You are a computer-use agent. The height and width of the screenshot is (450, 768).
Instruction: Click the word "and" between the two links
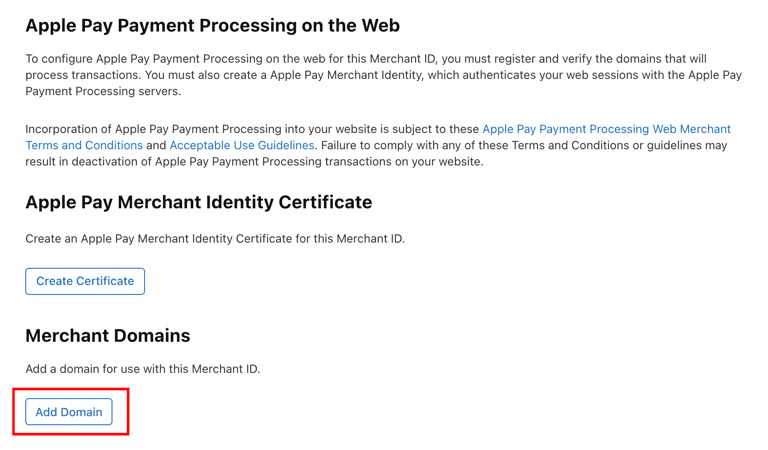(156, 145)
